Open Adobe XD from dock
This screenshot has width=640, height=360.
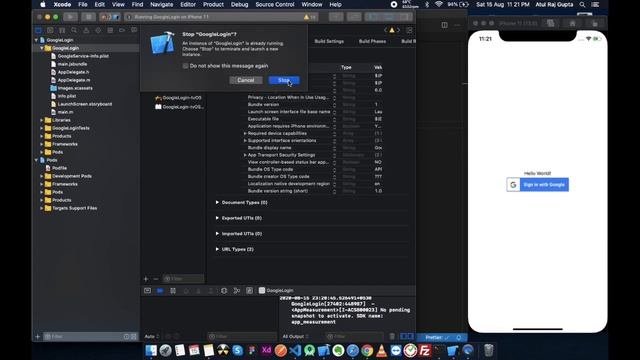[266, 350]
